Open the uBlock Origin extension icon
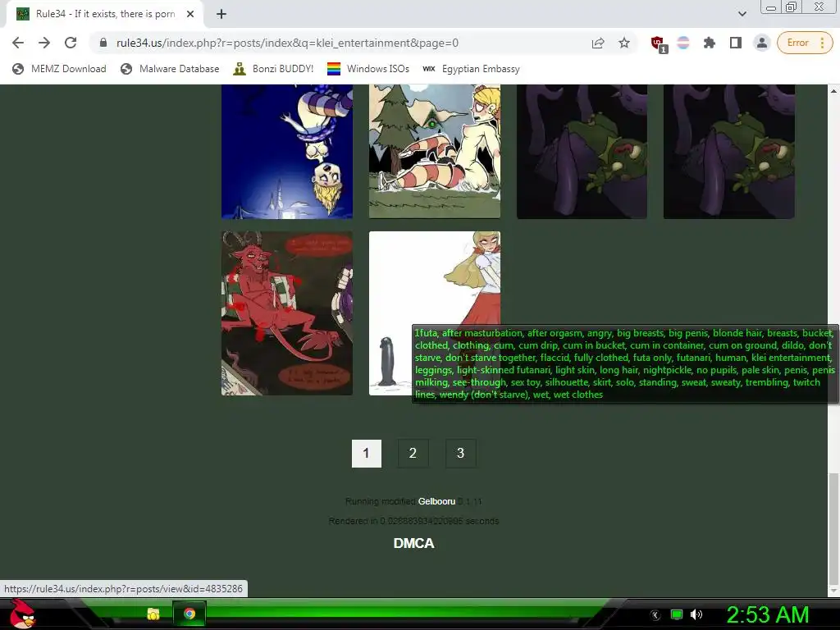 [x=659, y=44]
